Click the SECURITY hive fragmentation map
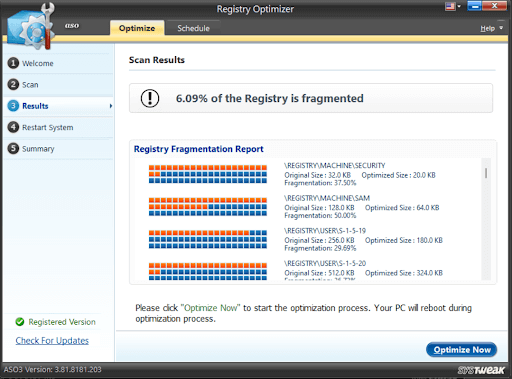The height and width of the screenshot is (379, 512). (x=208, y=174)
